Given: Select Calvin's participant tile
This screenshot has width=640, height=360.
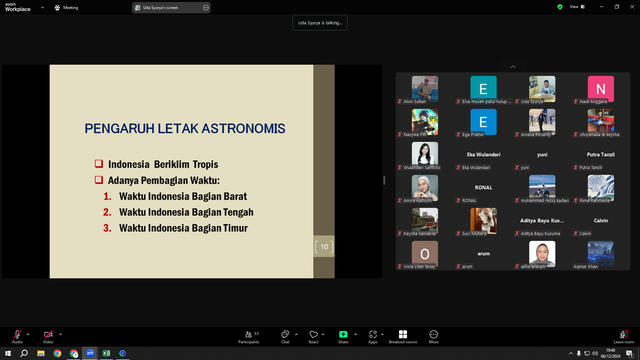Looking at the screenshot, I should point(600,222).
